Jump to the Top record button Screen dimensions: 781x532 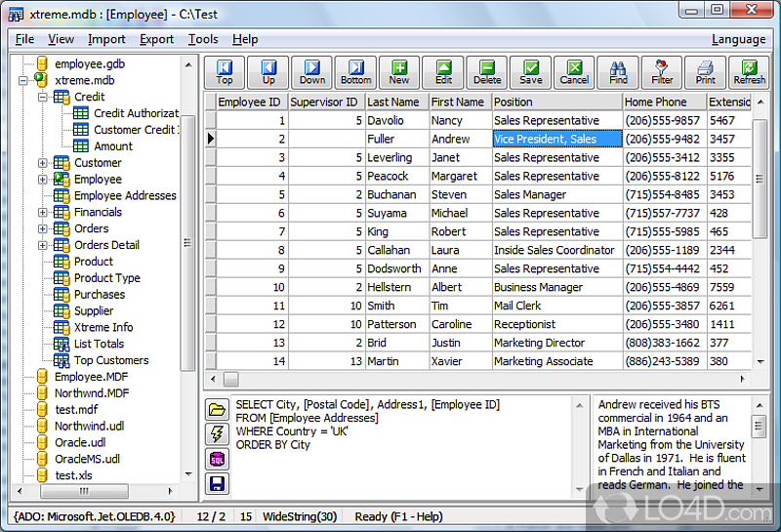(225, 72)
